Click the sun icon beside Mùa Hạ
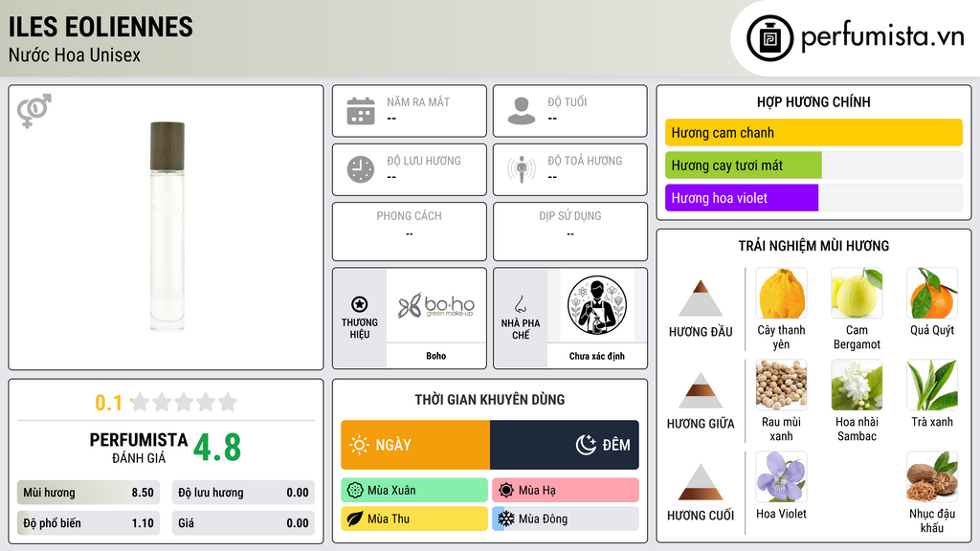 (506, 491)
